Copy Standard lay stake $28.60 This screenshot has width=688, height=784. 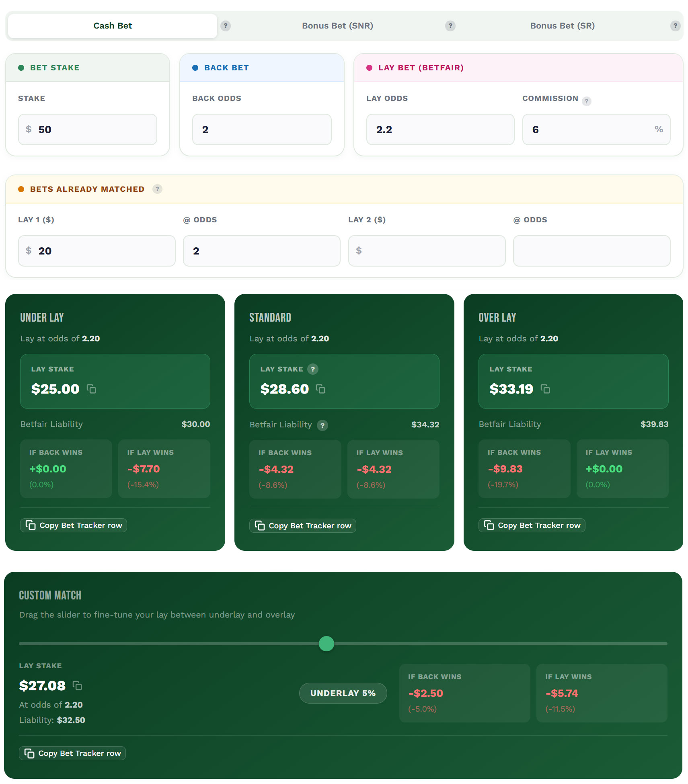(320, 389)
